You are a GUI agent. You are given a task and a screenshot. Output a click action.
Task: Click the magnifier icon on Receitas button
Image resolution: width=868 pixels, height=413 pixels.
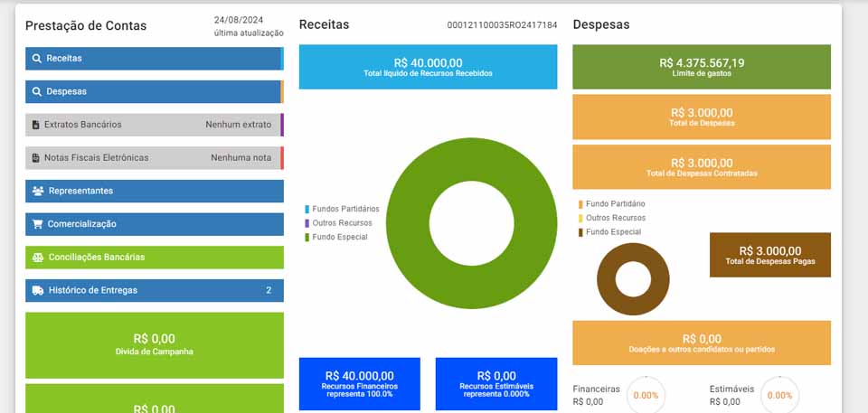[x=37, y=59]
